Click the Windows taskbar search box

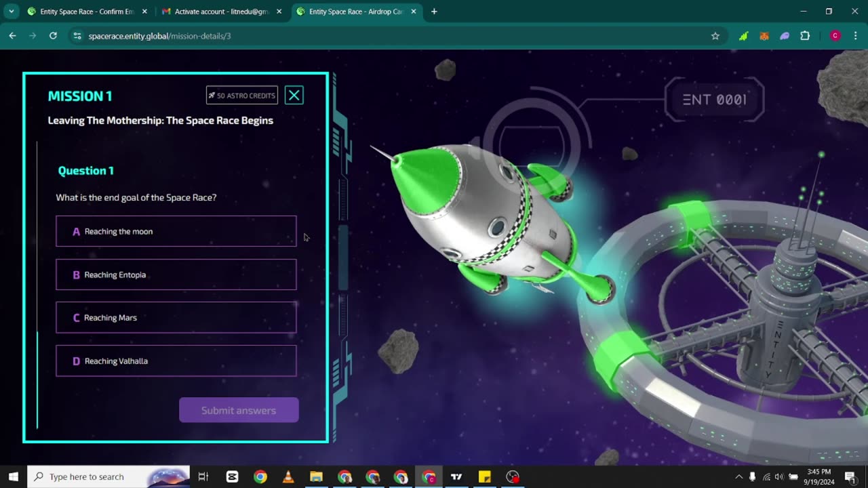(108, 476)
